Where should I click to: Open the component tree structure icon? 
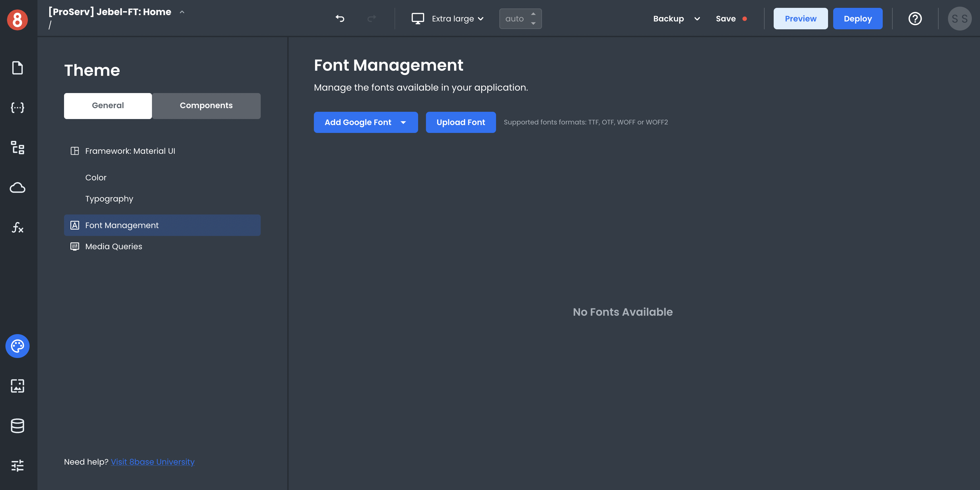18,148
